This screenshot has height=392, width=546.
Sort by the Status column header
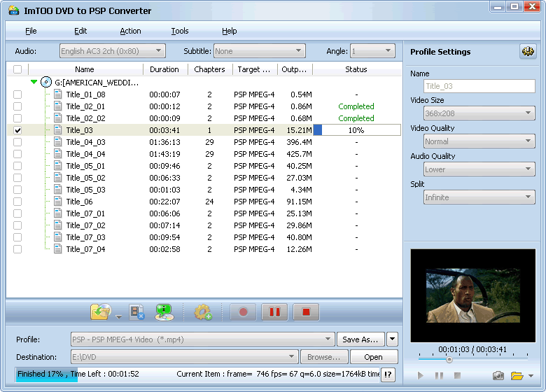pyautogui.click(x=356, y=69)
